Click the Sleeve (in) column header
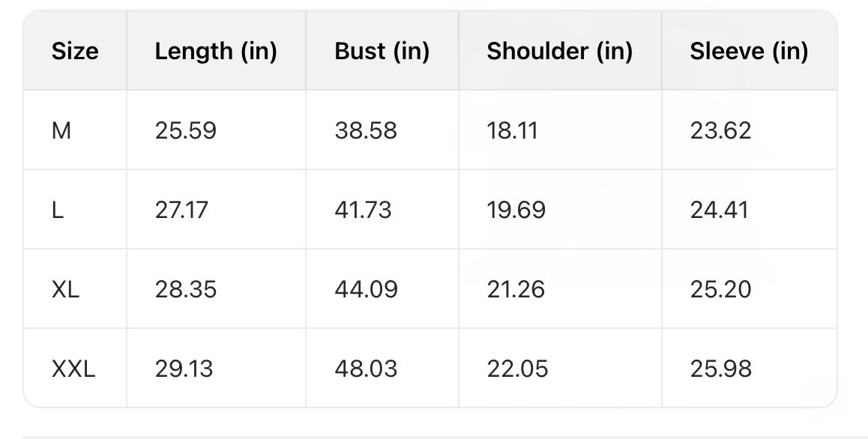The width and height of the screenshot is (868, 439). pos(749,52)
